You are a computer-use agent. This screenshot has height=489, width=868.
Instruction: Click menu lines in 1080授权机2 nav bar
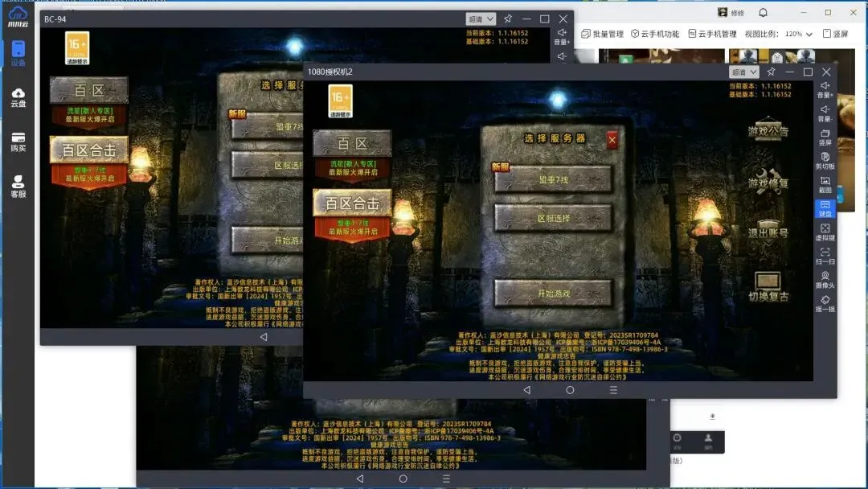(x=613, y=390)
